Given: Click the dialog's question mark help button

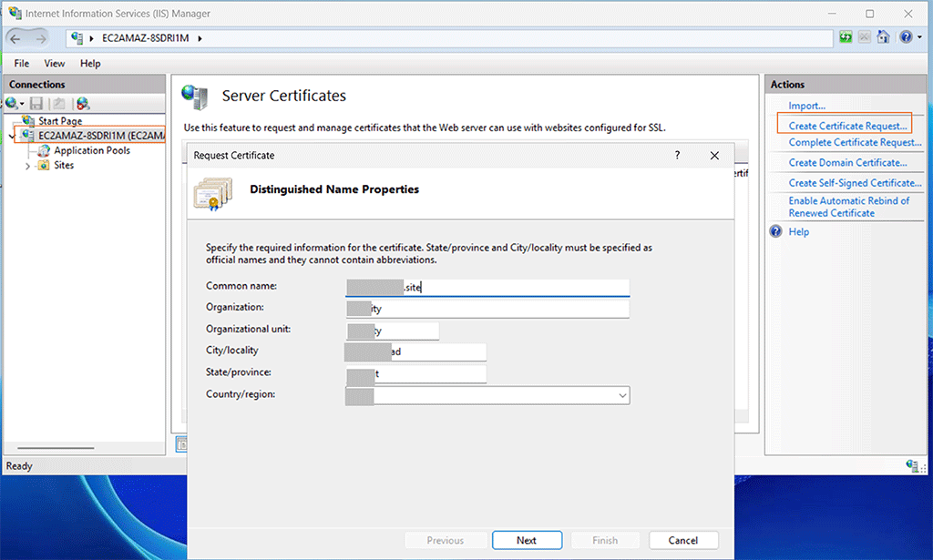Looking at the screenshot, I should tap(677, 156).
